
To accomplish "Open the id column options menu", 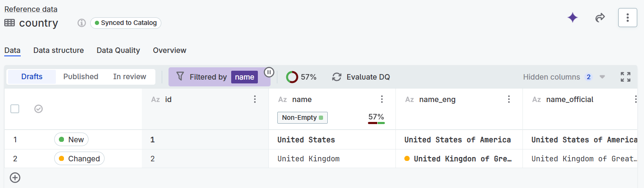I will click(255, 100).
